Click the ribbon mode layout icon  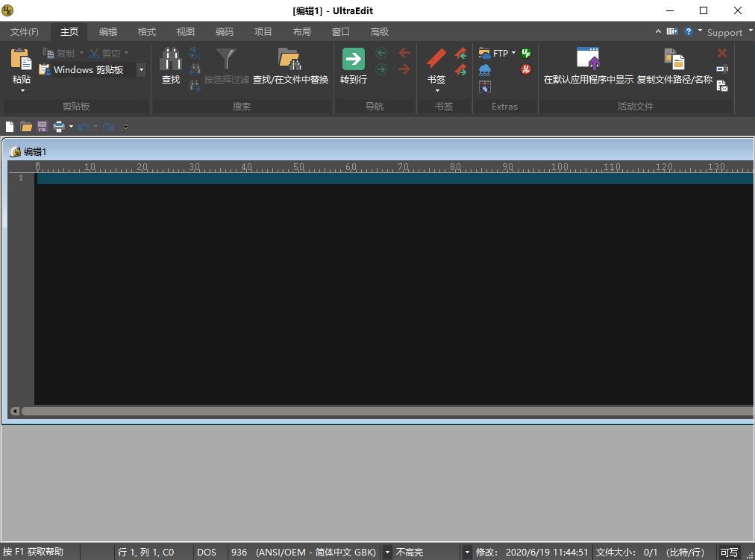click(x=672, y=31)
